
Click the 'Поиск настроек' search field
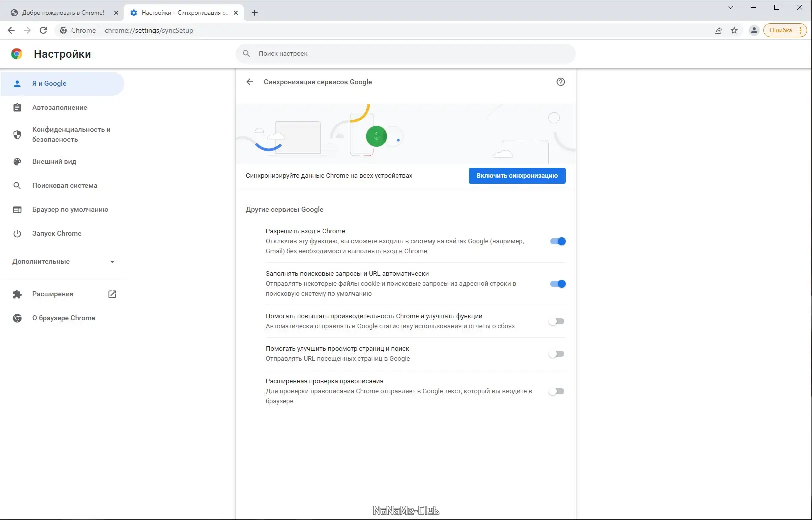(405, 54)
